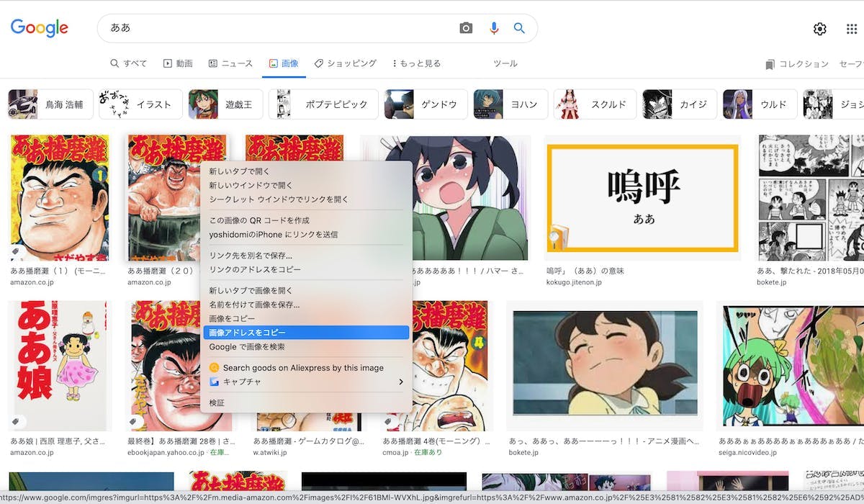Select the イラスト suggestion chip
Viewport: 864px width, 504px height.
point(140,104)
